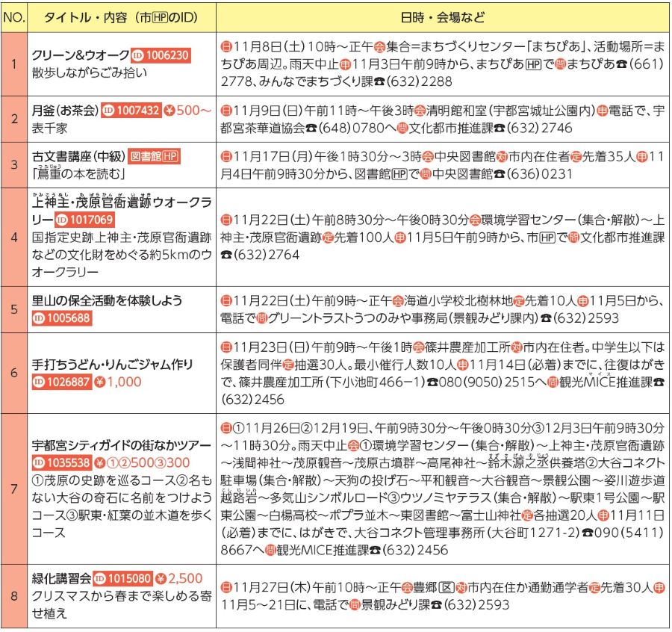Click ID badge 1006230 for クリーン&ウオーク
Viewport: 672px width, 632px height.
(161, 55)
